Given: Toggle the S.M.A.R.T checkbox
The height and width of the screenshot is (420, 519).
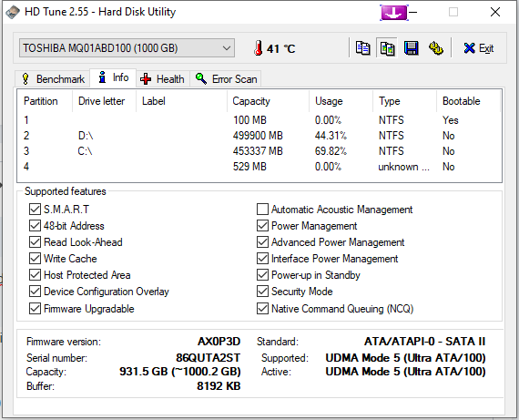Looking at the screenshot, I should click(35, 210).
